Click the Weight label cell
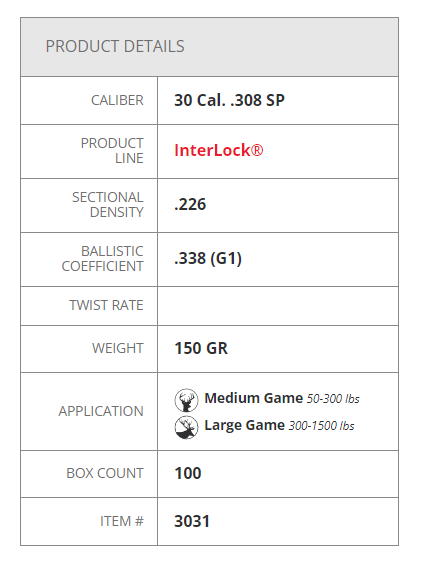 click(89, 349)
